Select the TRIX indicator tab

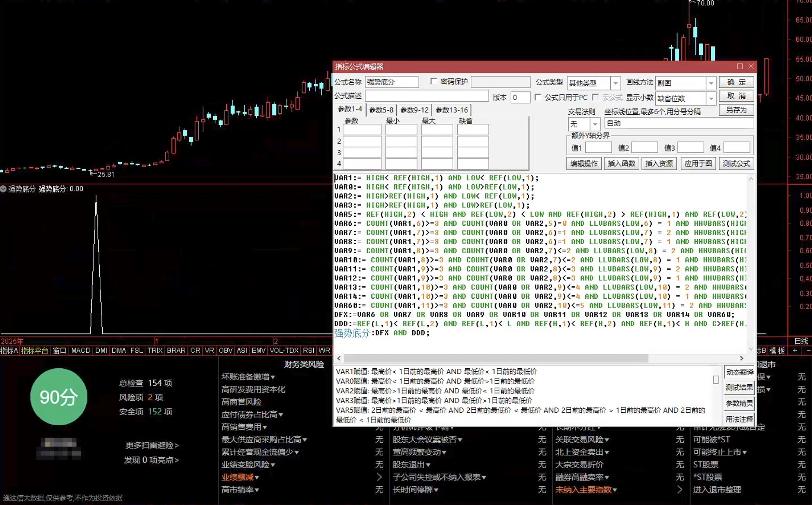point(155,350)
